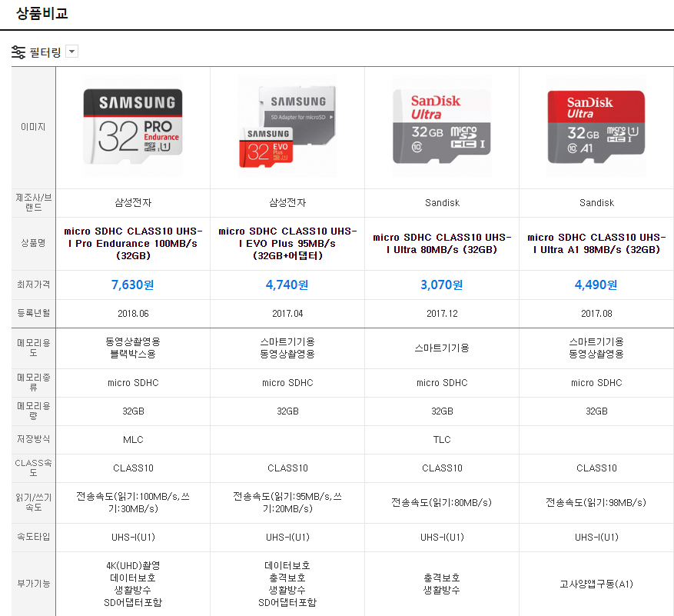Viewport: 674px width, 616px height.
Task: Click the filtering sliders icon
Action: 18,52
